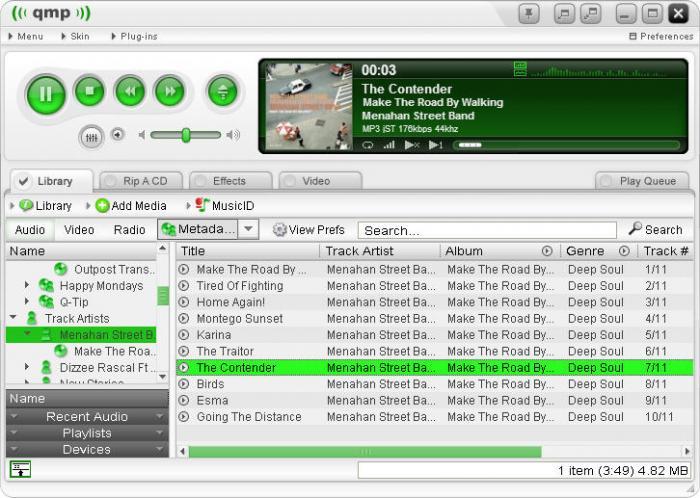Switch to the first music-note view button
700x498 pixels.
point(564,14)
